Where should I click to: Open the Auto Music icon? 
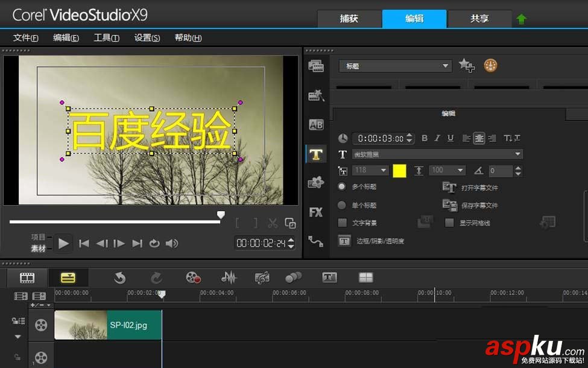coord(262,278)
